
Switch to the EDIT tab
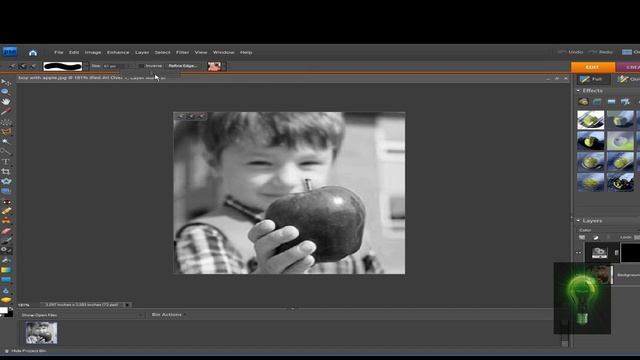(x=593, y=67)
